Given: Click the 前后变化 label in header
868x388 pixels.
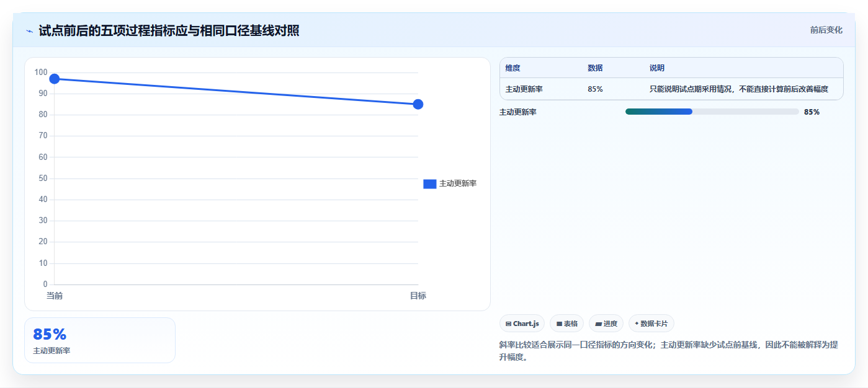Looking at the screenshot, I should 826,30.
